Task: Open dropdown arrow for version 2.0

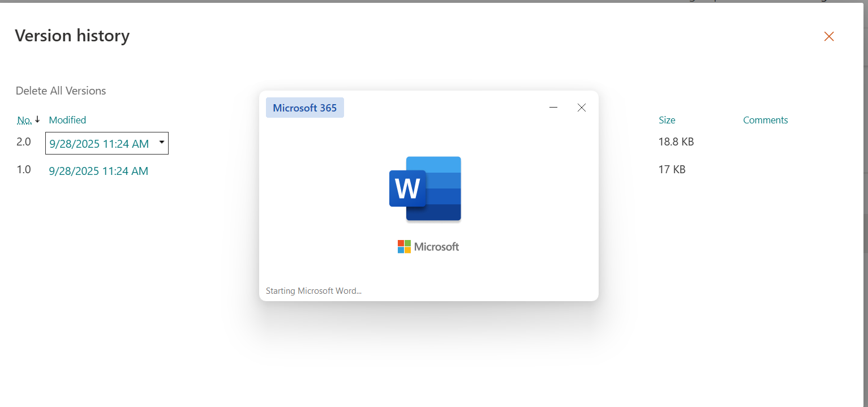Action: pos(162,143)
